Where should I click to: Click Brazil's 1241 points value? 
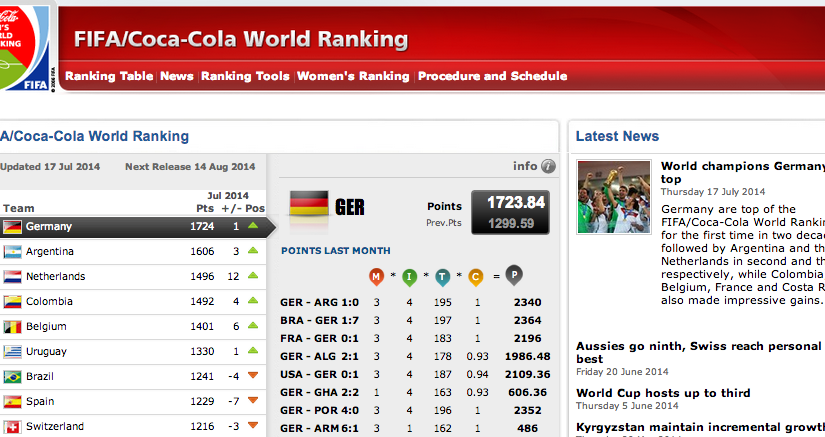[x=202, y=377]
